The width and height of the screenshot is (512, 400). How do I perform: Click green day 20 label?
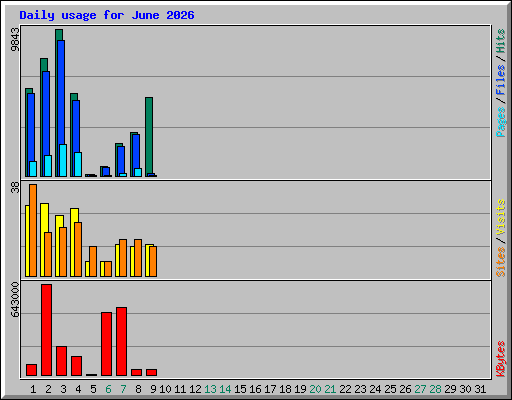(x=315, y=389)
